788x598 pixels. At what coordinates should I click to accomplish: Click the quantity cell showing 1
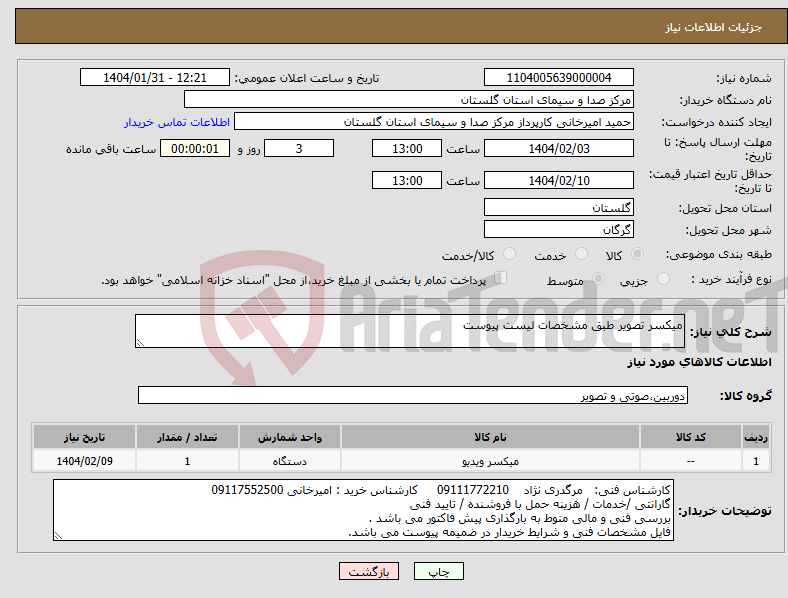click(187, 461)
